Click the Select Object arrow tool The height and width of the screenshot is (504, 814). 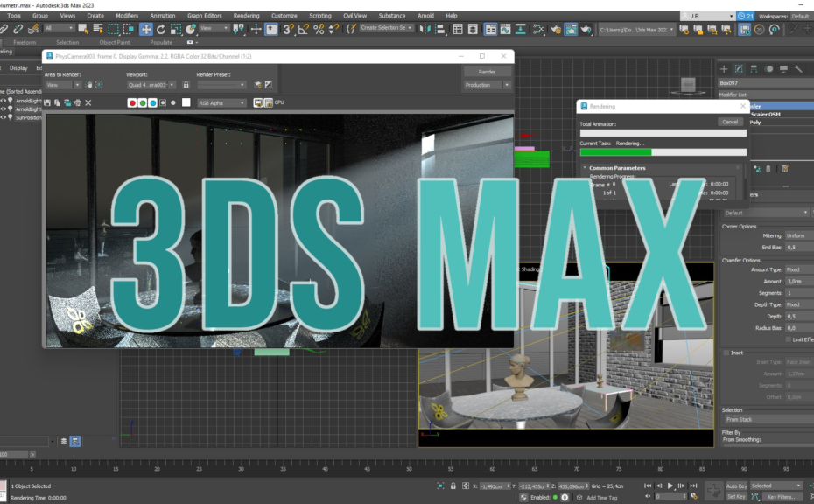click(82, 29)
